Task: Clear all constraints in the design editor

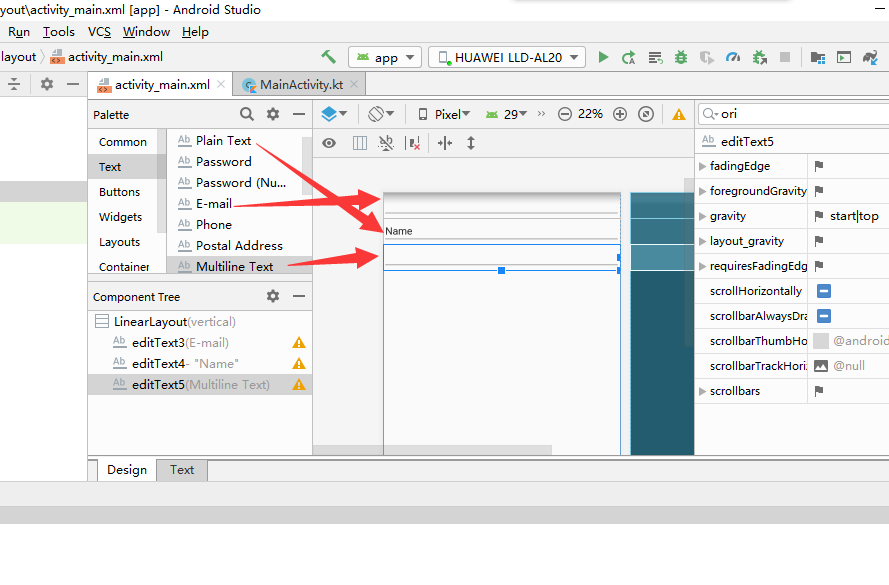Action: coord(414,143)
